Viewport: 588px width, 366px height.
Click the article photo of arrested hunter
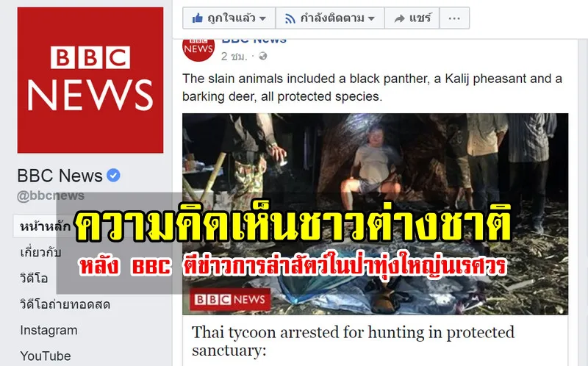pyautogui.click(x=375, y=214)
